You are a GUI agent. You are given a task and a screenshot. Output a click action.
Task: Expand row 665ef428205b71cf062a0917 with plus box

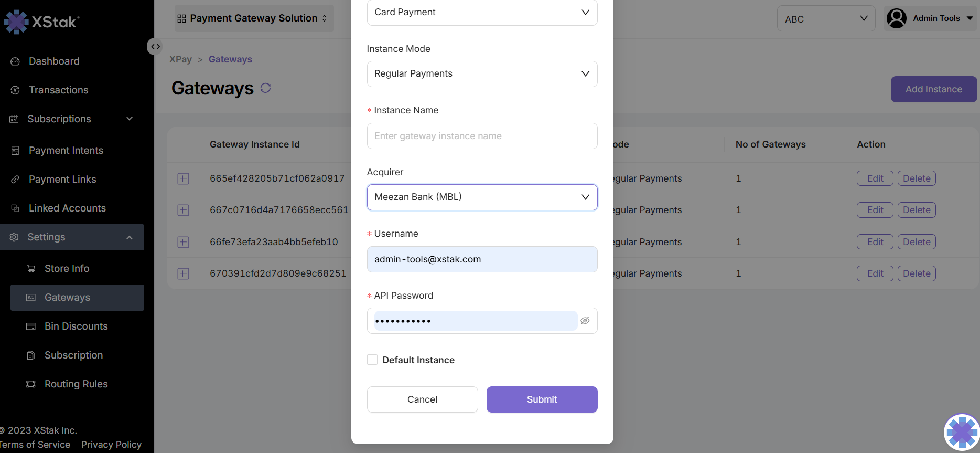coord(183,178)
